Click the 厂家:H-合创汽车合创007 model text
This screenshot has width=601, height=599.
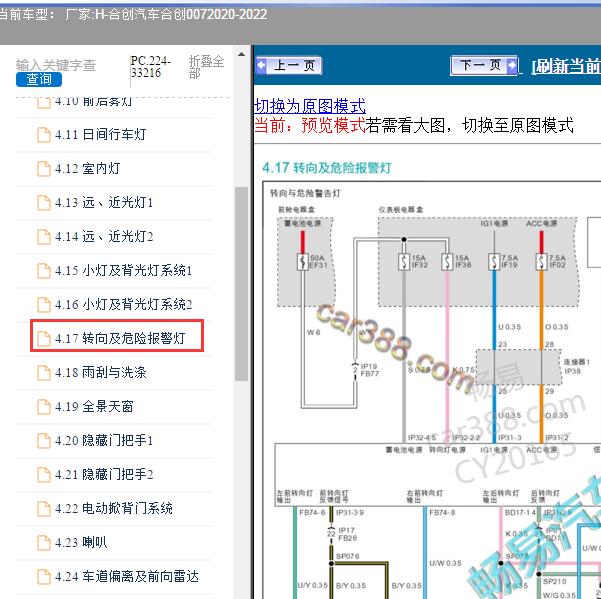coord(166,15)
